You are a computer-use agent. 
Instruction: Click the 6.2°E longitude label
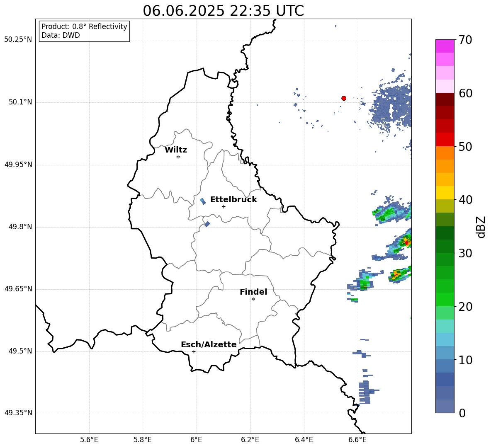(250, 440)
